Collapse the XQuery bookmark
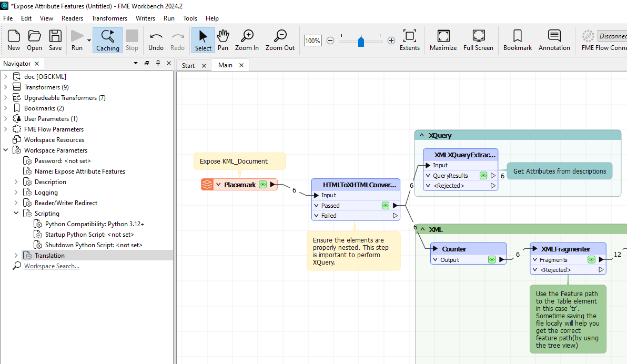The width and height of the screenshot is (627, 364). pyautogui.click(x=422, y=135)
